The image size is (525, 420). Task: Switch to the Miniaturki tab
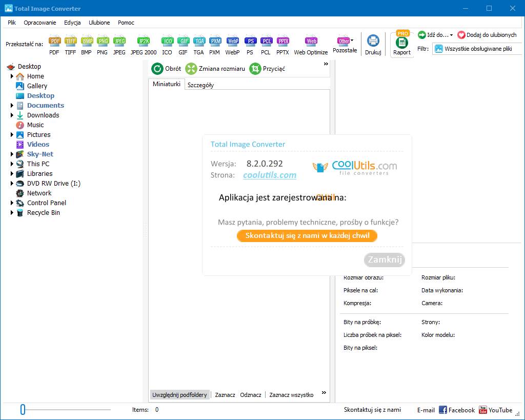pos(167,84)
